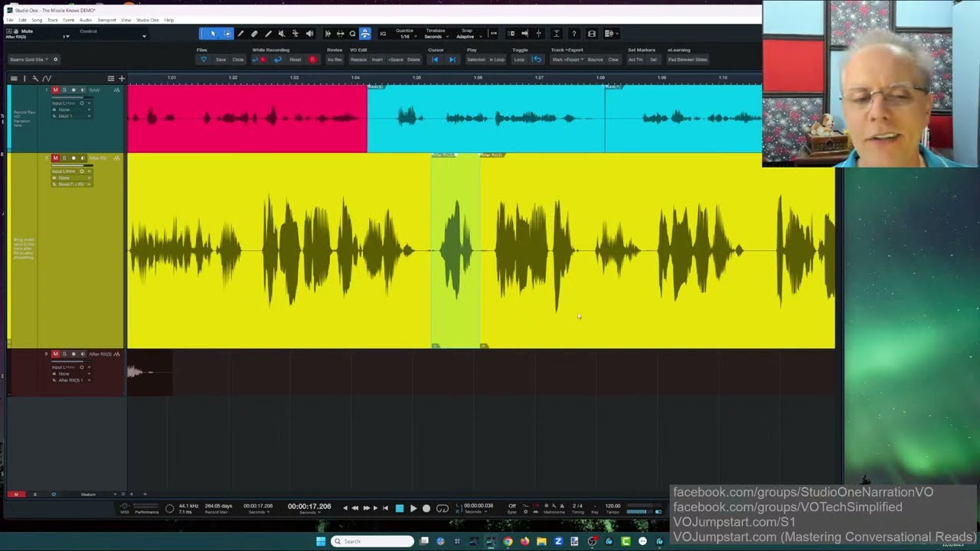
Task: Select the Mute tool
Action: 282,34
